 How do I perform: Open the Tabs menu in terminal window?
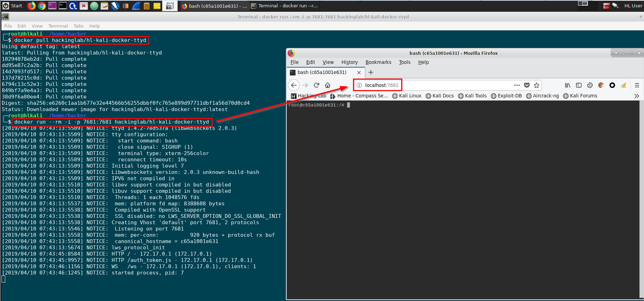(x=78, y=26)
